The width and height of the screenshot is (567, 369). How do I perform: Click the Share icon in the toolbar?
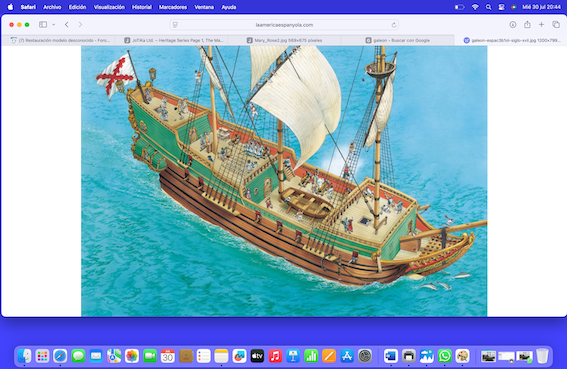pyautogui.click(x=527, y=25)
